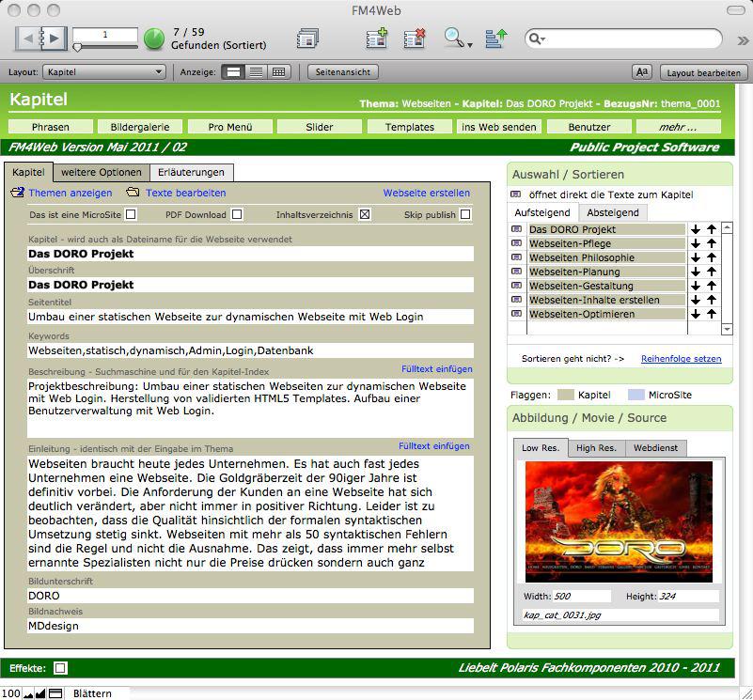753x700 pixels.
Task: Go to the next record arrow
Action: 55,38
